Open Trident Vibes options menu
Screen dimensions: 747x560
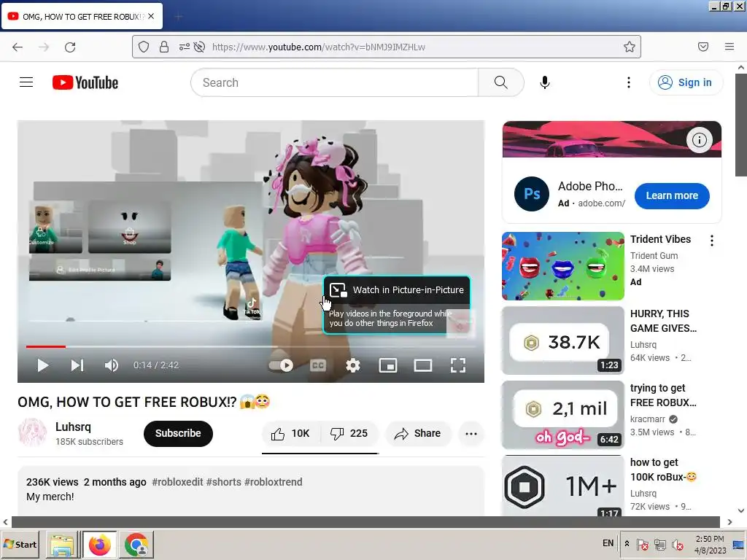(712, 241)
